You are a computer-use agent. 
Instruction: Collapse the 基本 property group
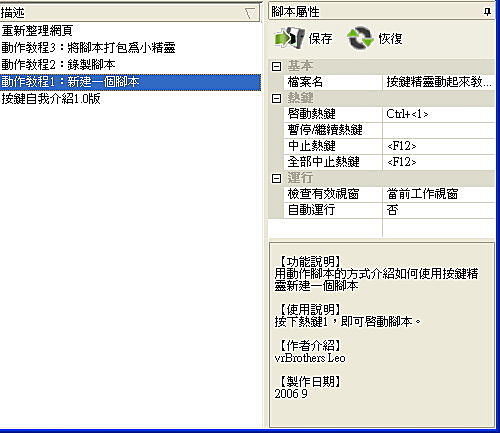point(276,66)
